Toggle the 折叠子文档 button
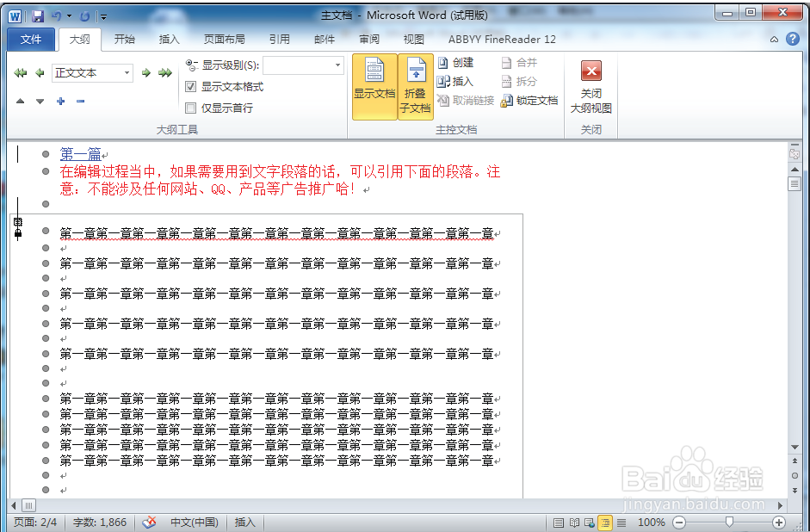This screenshot has width=810, height=532. tap(416, 87)
